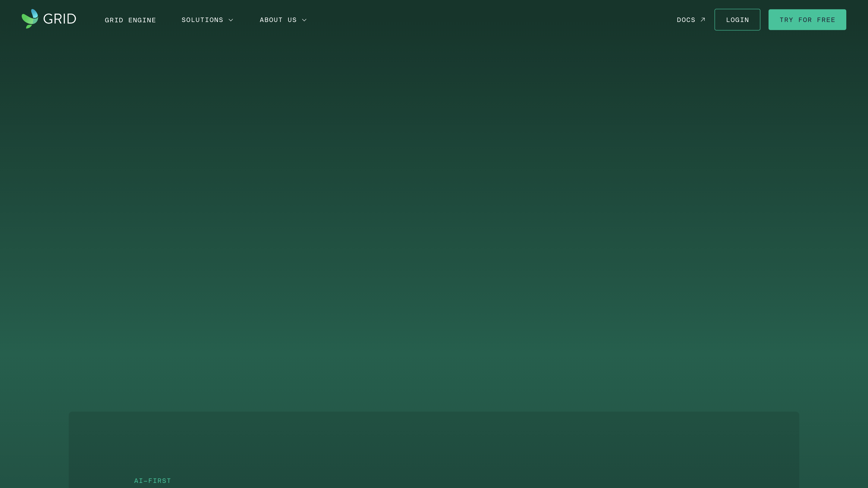The height and width of the screenshot is (488, 868).
Task: Click the GRID wordmark text
Action: (60, 19)
